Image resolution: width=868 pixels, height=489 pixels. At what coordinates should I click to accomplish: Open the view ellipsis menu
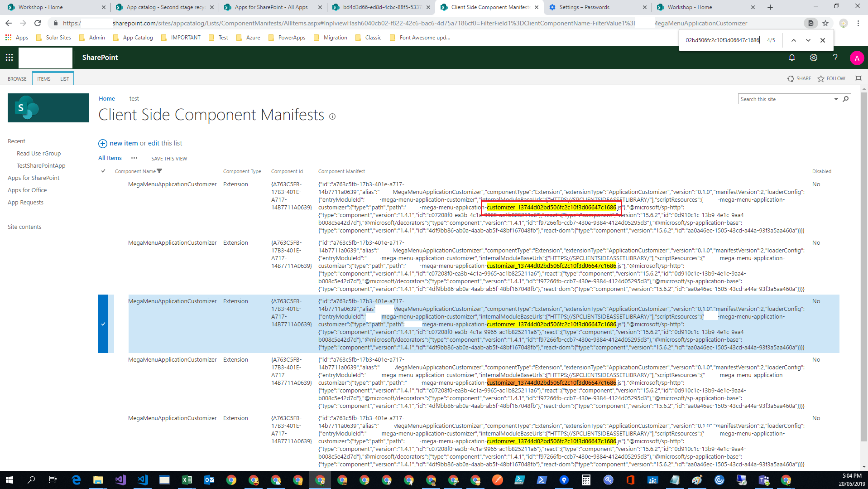[134, 158]
